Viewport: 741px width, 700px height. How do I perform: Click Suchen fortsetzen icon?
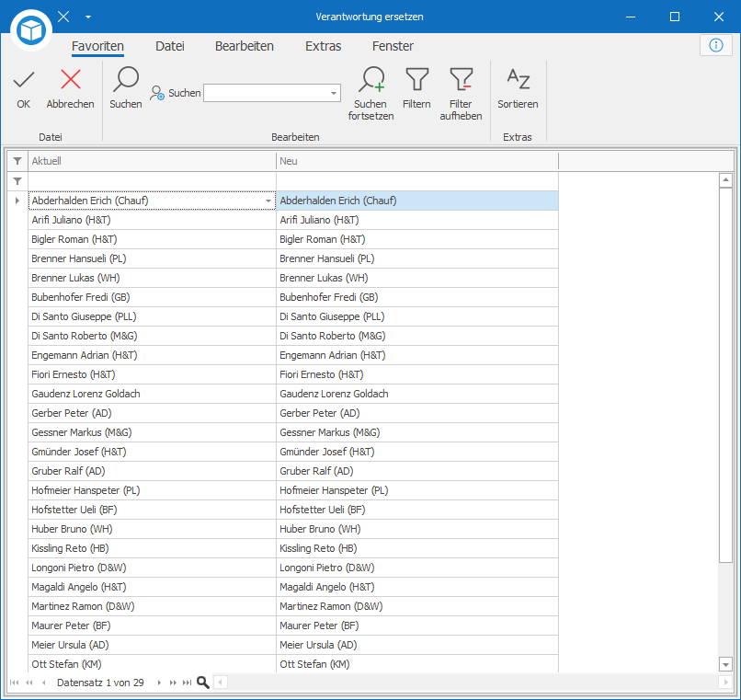tap(371, 79)
